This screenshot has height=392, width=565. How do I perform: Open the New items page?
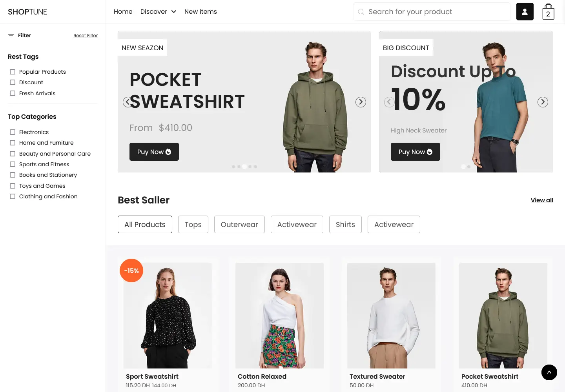tap(200, 12)
